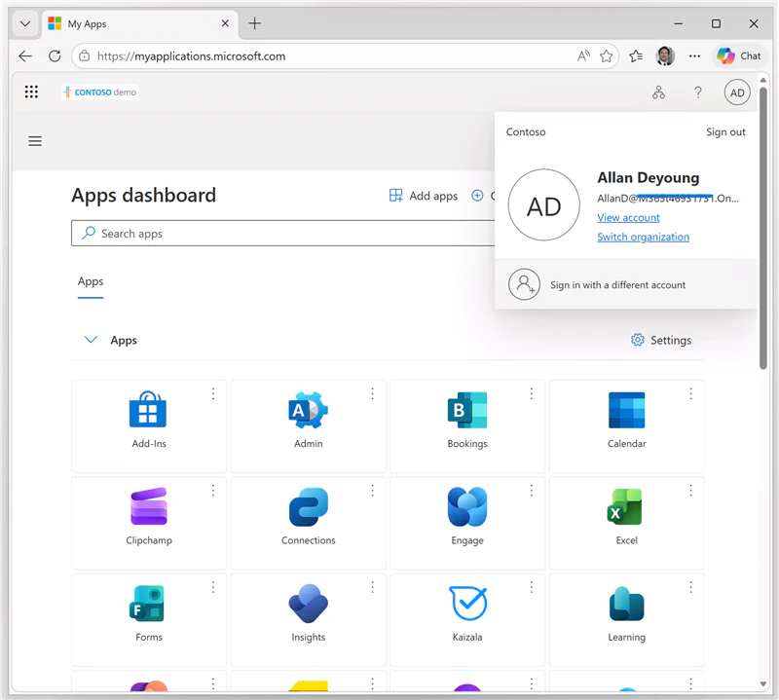Image resolution: width=779 pixels, height=700 pixels.
Task: Click the Sign out link
Action: tap(725, 132)
